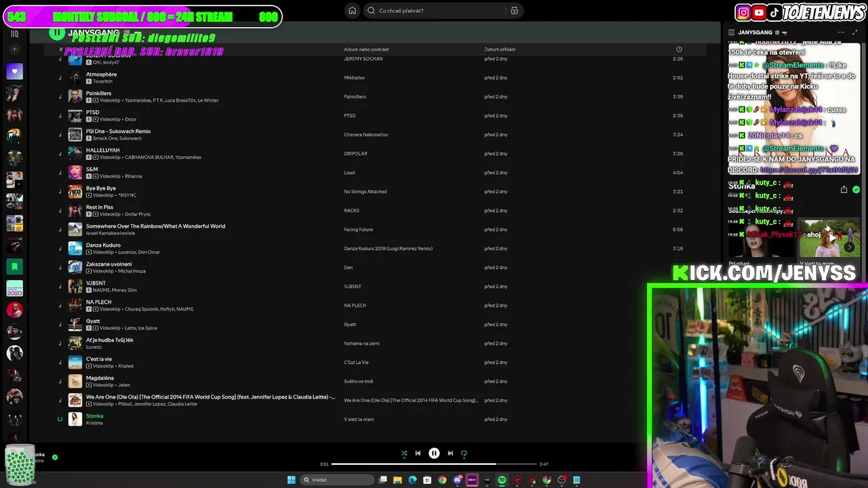This screenshot has height=488, width=868.
Task: Show next related video with the arrow chevron
Action: coord(849,247)
